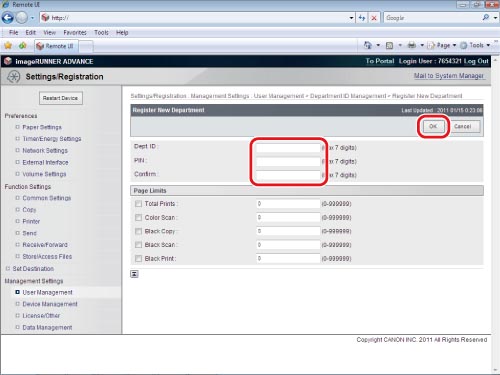Image resolution: width=500 pixels, height=375 pixels.
Task: Open the address bar history dropdown arrow
Action: pyautogui.click(x=351, y=18)
